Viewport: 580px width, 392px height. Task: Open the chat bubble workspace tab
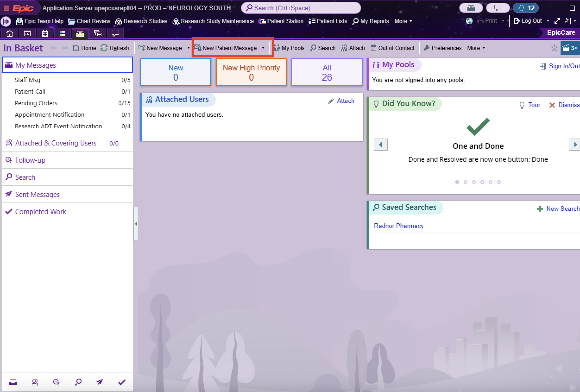click(115, 33)
